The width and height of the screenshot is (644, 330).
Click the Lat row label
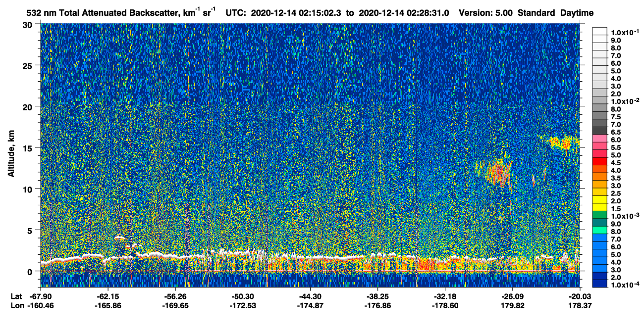click(16, 296)
